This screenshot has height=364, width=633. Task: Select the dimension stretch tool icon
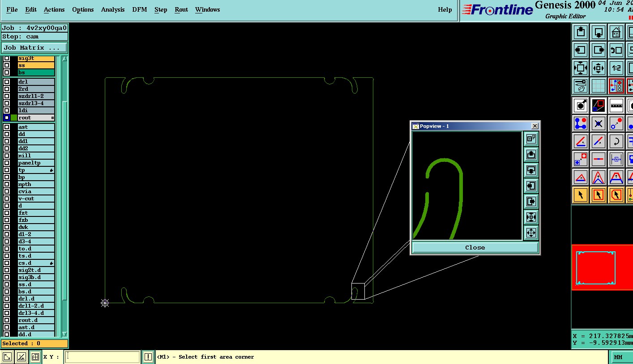[x=616, y=159]
